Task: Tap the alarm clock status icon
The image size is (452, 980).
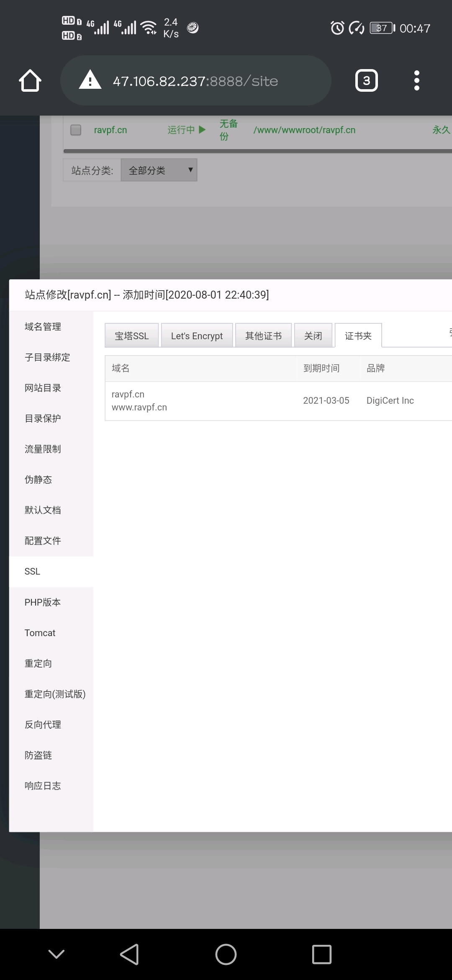Action: (337, 28)
